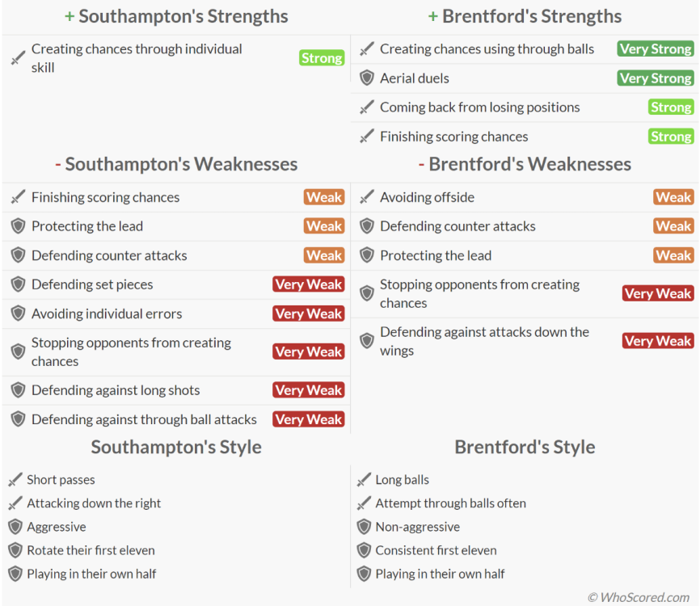Click Attempt through balls often text
Screen dimensions: 700x606
click(450, 503)
